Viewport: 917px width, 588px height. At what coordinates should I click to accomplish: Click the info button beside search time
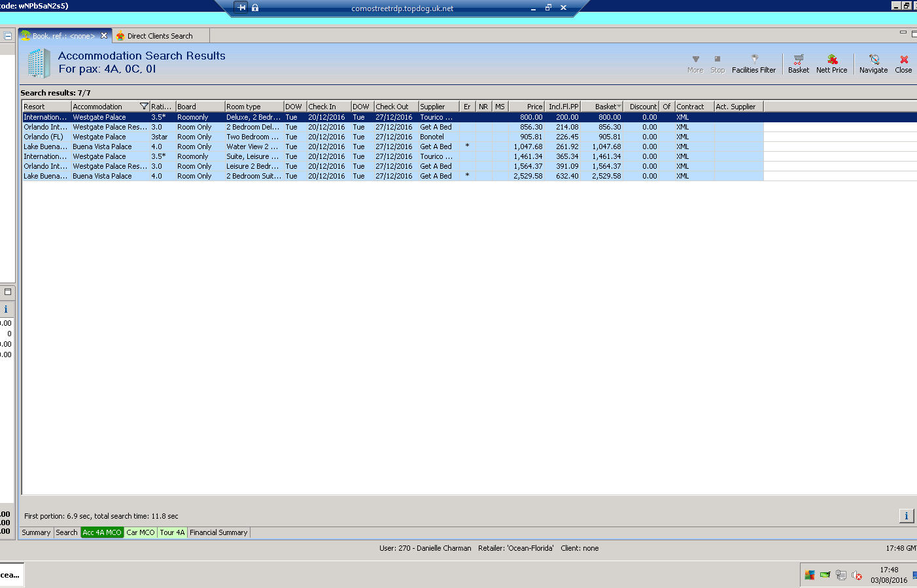[907, 516]
